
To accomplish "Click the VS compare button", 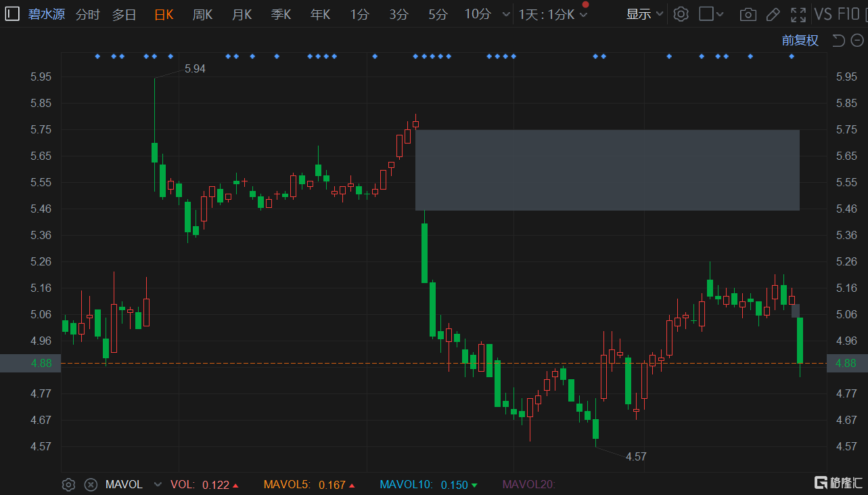I will [823, 14].
